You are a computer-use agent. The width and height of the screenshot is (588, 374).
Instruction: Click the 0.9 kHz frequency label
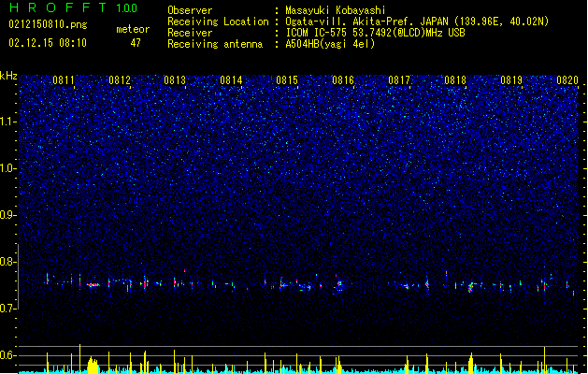point(7,215)
